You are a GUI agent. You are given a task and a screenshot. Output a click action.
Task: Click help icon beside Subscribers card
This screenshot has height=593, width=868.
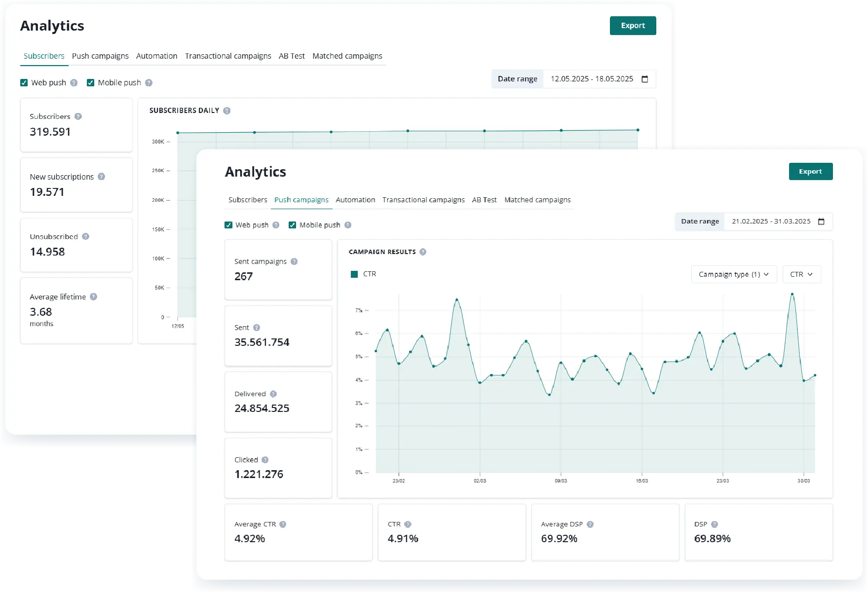click(x=78, y=116)
